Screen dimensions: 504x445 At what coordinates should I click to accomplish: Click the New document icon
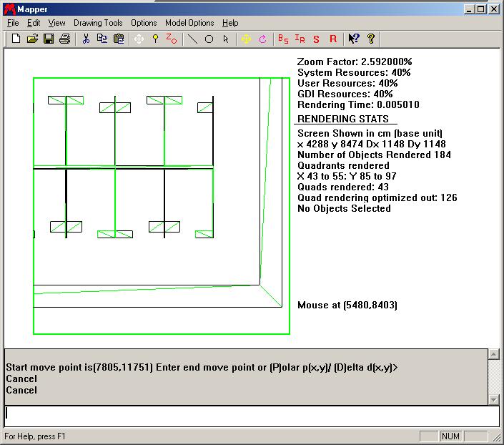(x=16, y=39)
